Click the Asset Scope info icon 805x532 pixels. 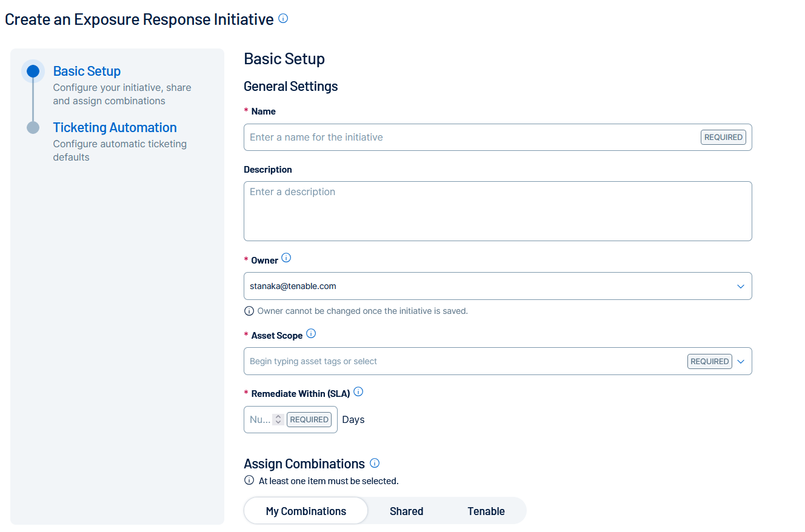[x=311, y=334]
